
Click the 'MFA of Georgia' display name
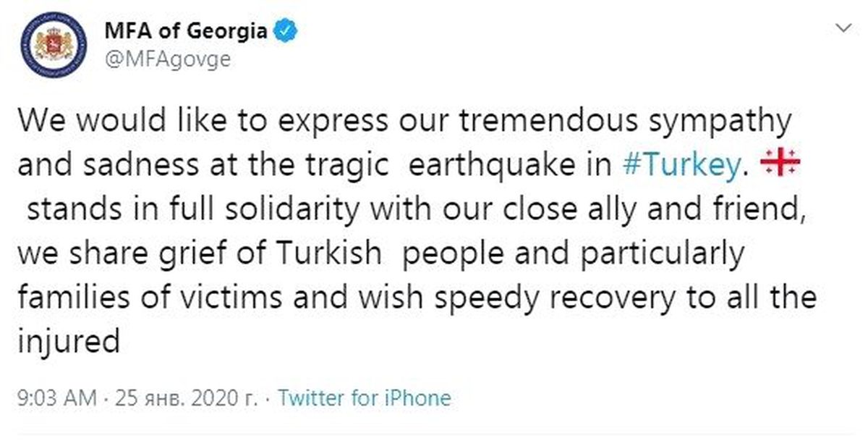(187, 32)
